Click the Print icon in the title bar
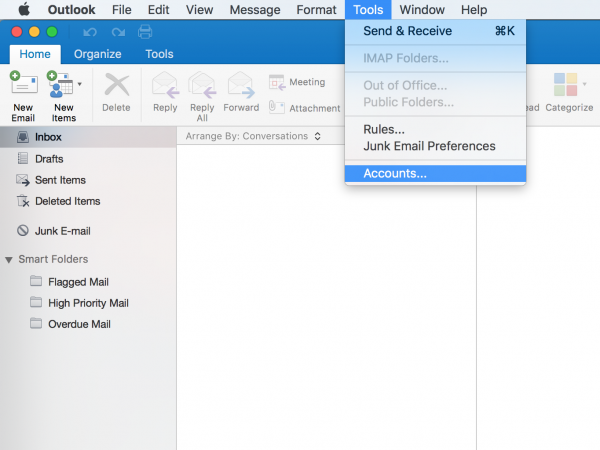Image resolution: width=600 pixels, height=450 pixels. click(145, 32)
